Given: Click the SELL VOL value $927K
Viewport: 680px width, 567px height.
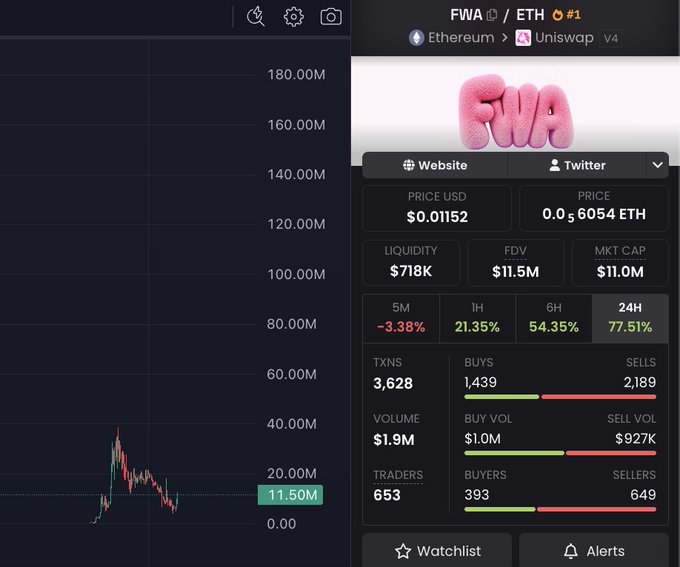Looking at the screenshot, I should (635, 439).
